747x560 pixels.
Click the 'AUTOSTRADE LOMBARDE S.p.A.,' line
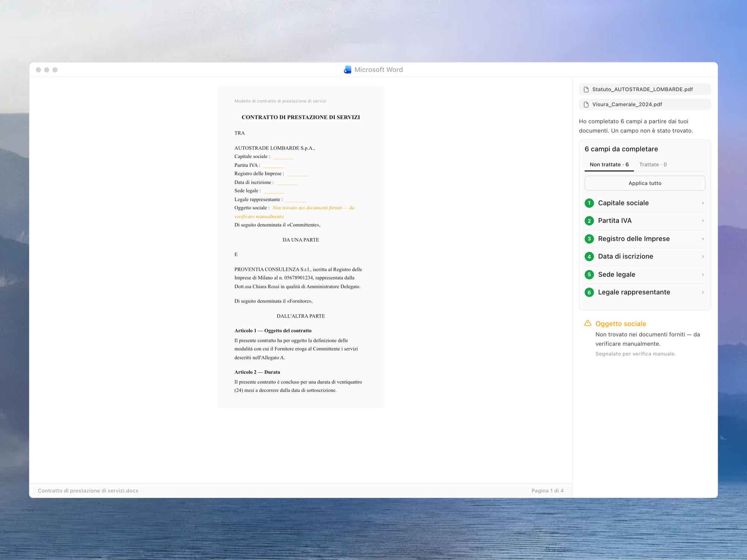click(275, 148)
